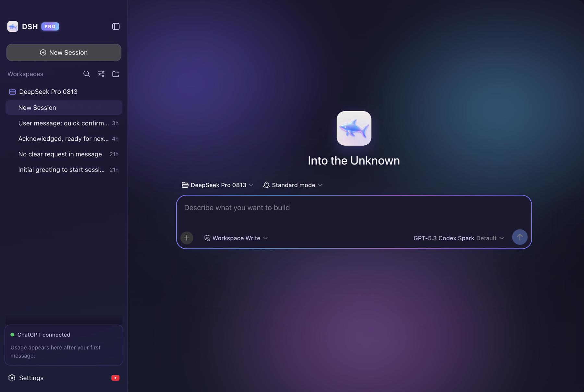Click the 'Into the Unknown' heading

354,161
